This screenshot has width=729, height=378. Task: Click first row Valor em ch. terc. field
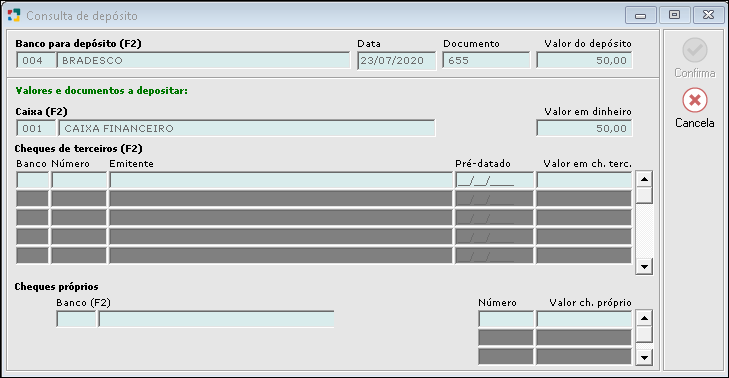click(584, 180)
